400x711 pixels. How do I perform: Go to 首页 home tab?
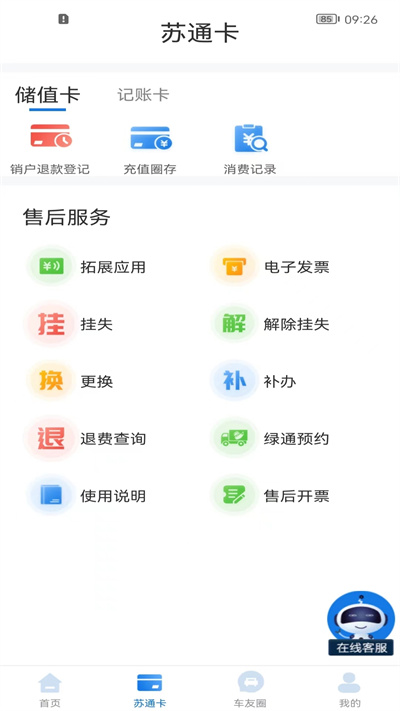coord(50,690)
